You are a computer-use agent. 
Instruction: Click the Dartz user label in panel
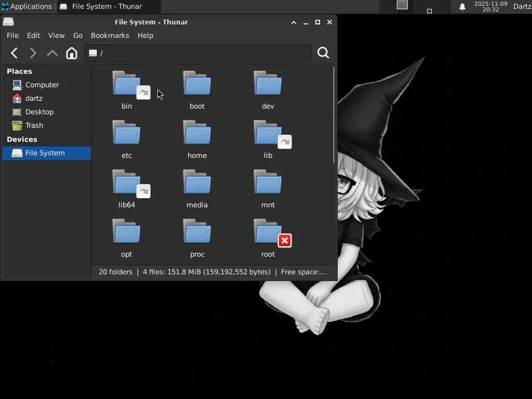tap(522, 6)
